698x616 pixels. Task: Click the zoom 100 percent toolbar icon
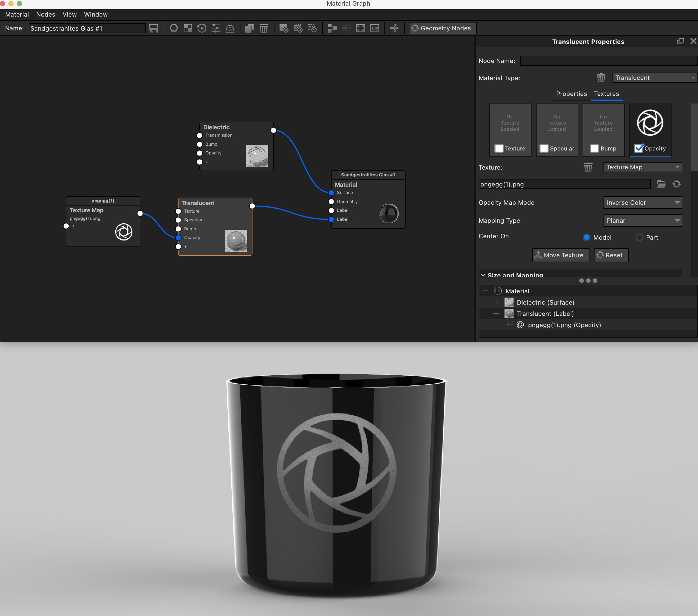pos(375,28)
